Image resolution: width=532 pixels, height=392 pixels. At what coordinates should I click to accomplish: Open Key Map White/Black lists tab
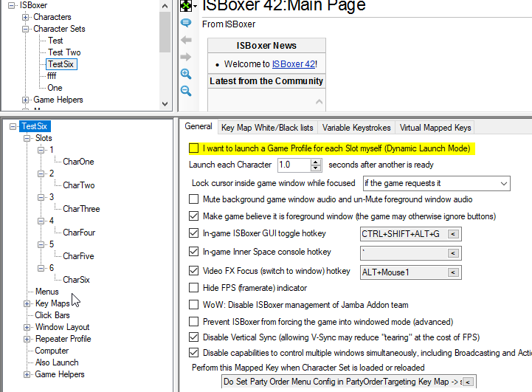pos(267,128)
